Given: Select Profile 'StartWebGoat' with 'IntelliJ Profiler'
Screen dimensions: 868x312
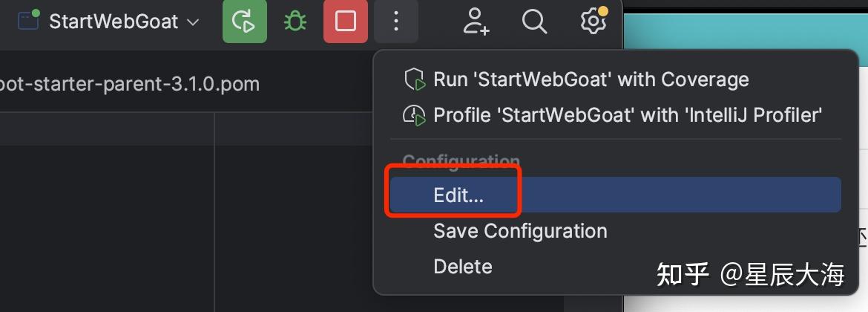Looking at the screenshot, I should click(x=628, y=115).
